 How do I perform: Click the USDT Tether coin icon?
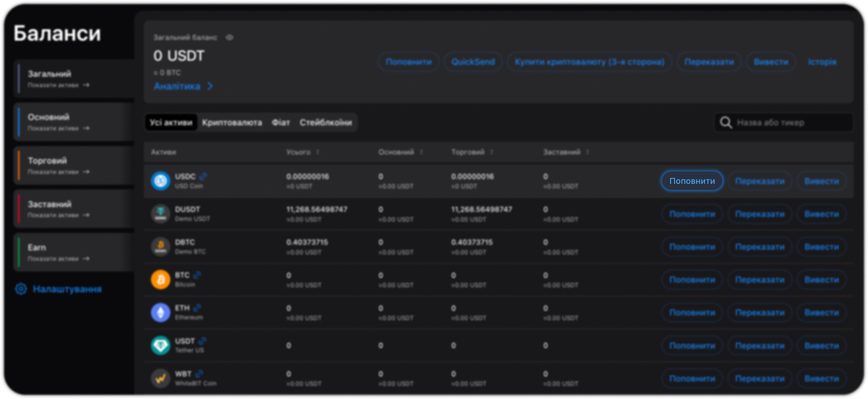[161, 345]
